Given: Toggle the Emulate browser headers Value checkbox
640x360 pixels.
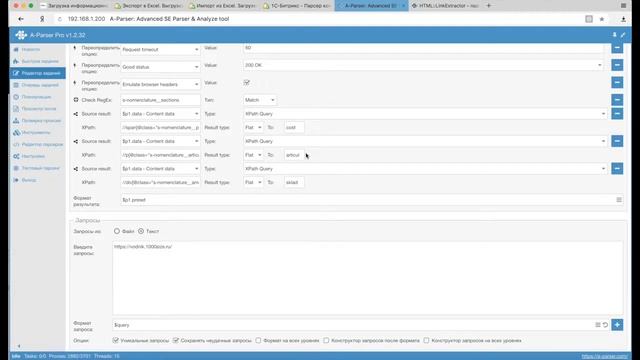Looking at the screenshot, I should 247,82.
